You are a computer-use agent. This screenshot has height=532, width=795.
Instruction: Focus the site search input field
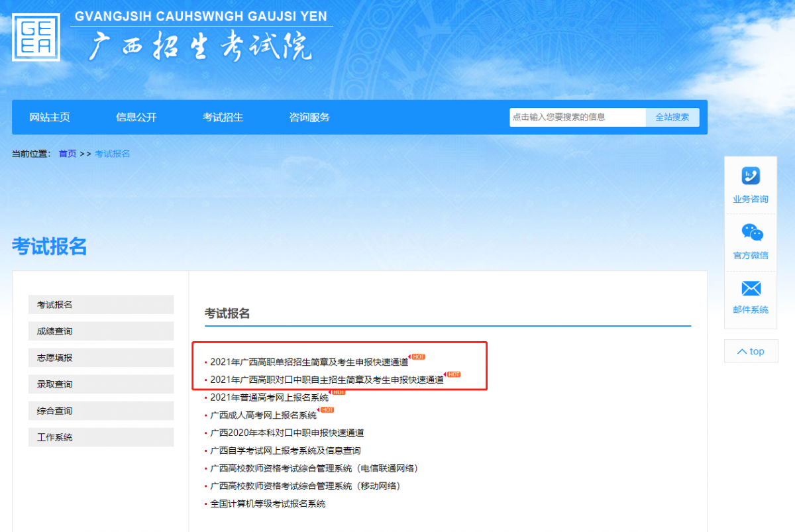(577, 117)
